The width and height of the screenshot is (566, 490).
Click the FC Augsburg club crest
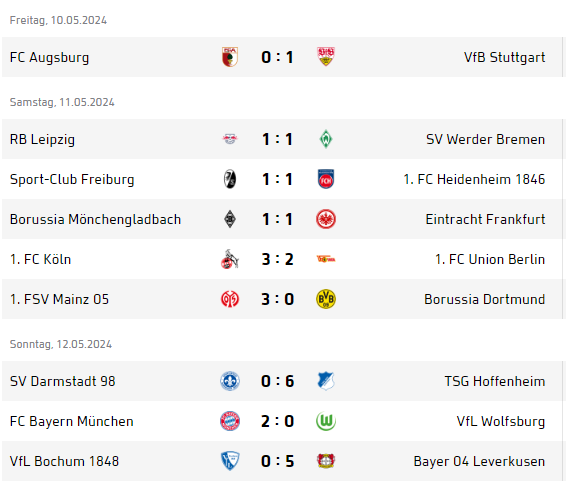click(230, 57)
